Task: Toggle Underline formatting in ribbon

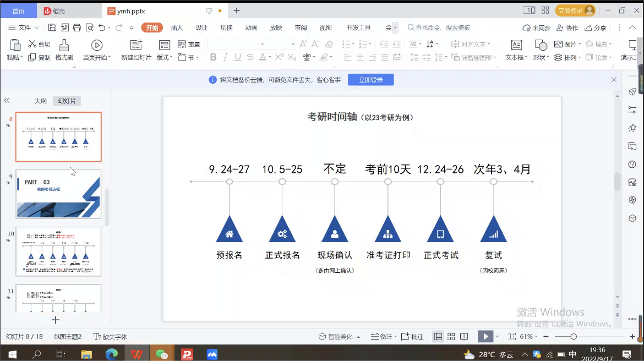Action: click(x=238, y=57)
